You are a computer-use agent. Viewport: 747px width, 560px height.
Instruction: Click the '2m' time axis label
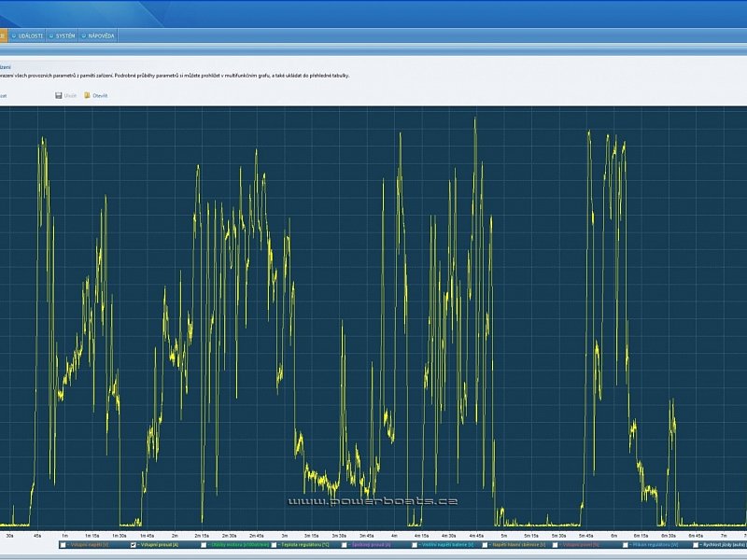175,536
